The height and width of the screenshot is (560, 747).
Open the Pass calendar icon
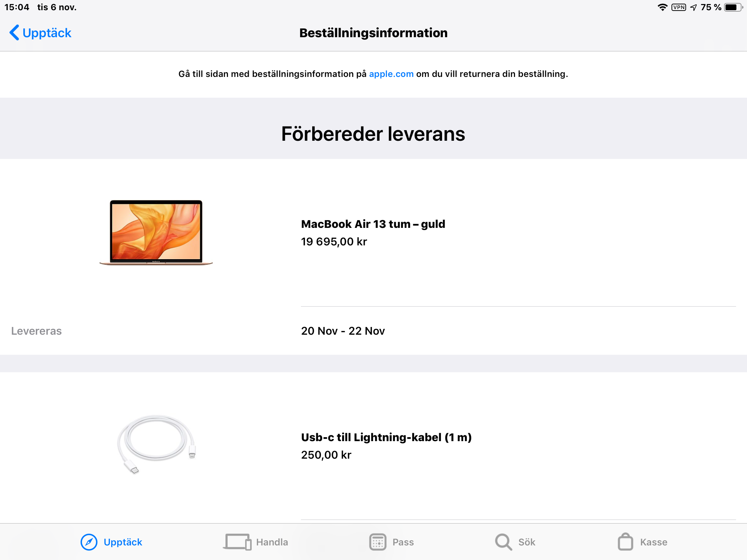(378, 542)
